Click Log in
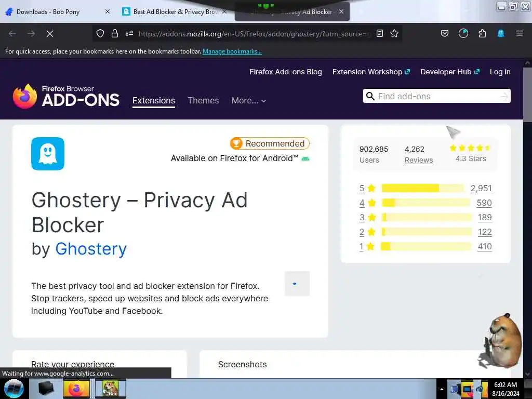The width and height of the screenshot is (532, 399). click(x=500, y=72)
